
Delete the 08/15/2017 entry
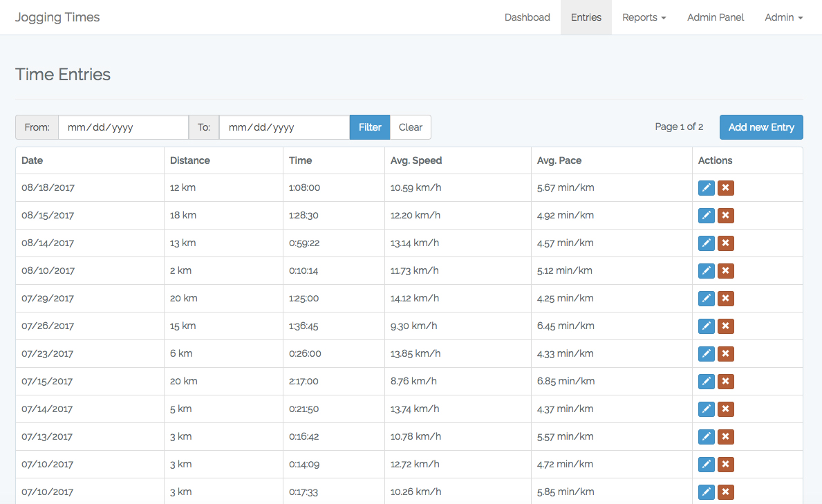(x=725, y=216)
